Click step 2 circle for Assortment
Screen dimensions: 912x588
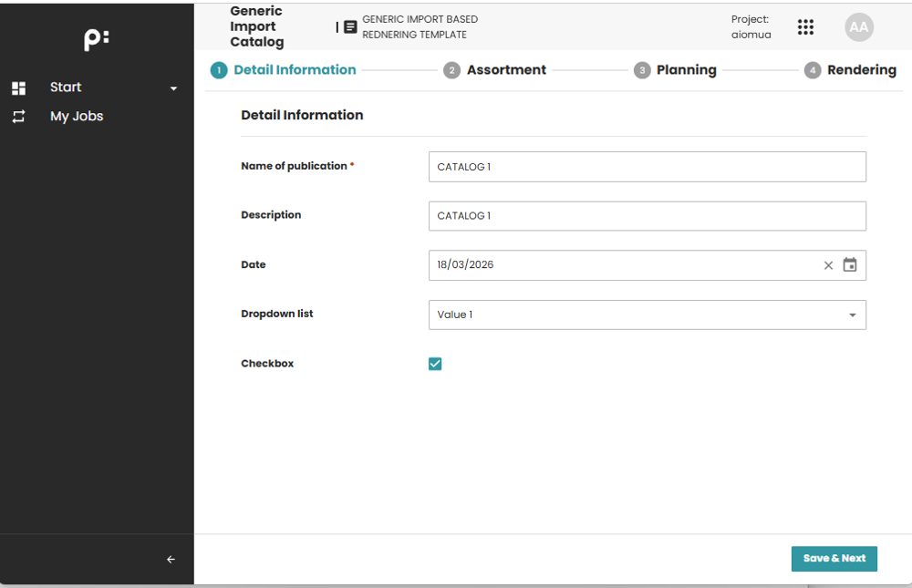452,70
